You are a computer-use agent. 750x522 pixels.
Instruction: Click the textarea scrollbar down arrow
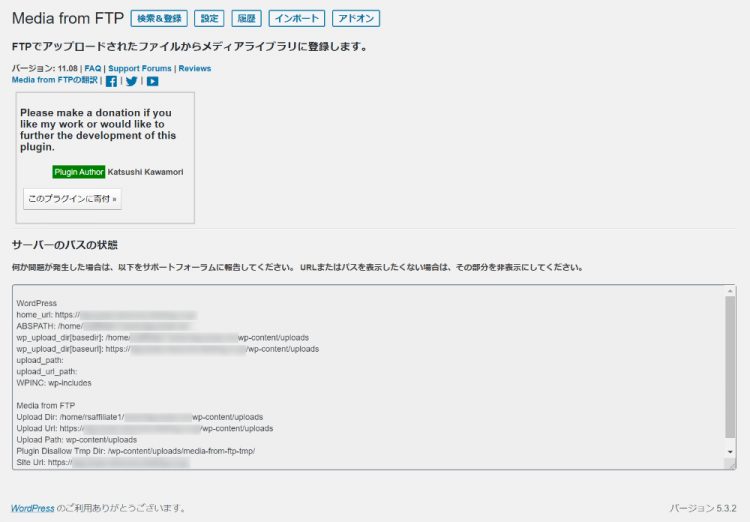click(730, 452)
